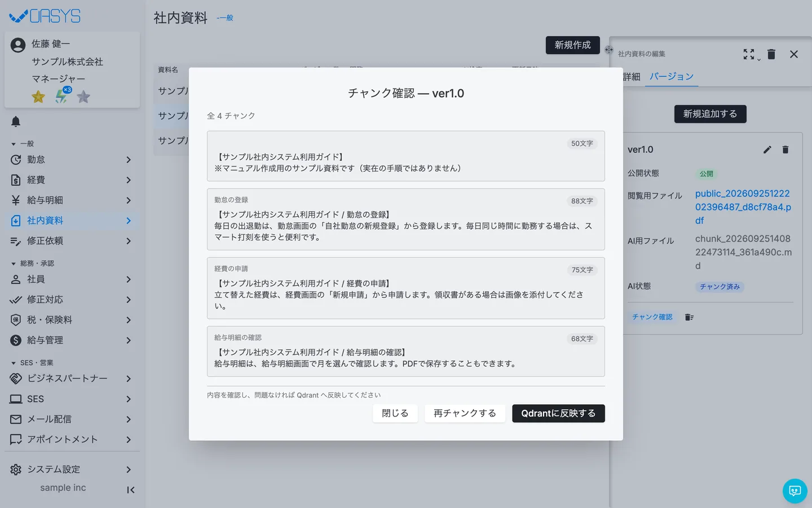Select the 給与明細の確認 chunk card

[x=406, y=351]
